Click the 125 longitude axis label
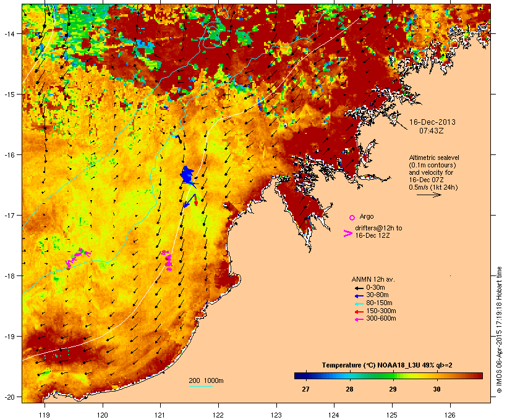 392,415
